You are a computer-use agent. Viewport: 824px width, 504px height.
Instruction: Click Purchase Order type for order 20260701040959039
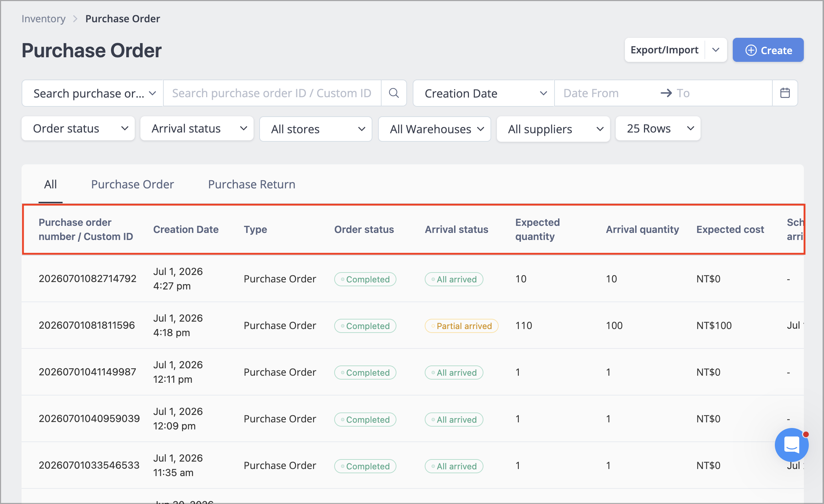(x=280, y=418)
